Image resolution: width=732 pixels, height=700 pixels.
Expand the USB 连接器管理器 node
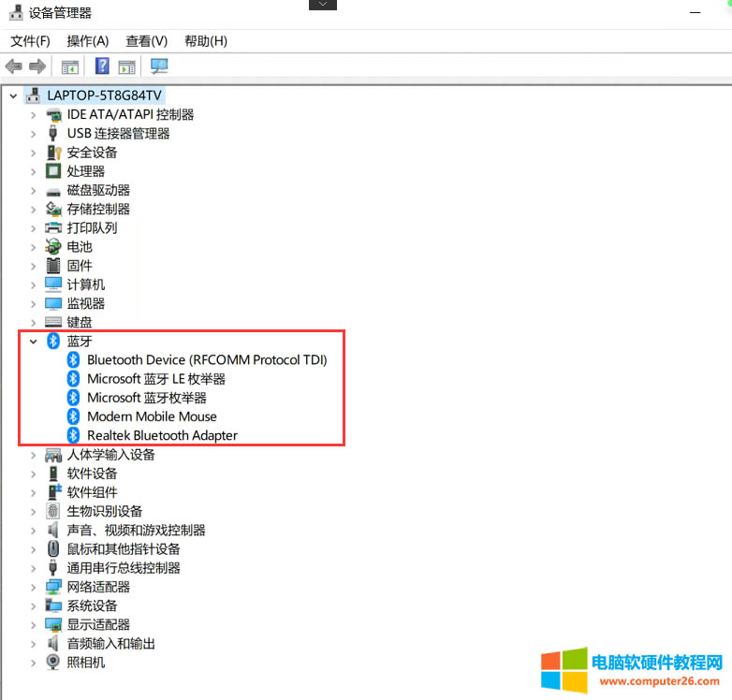[33, 134]
